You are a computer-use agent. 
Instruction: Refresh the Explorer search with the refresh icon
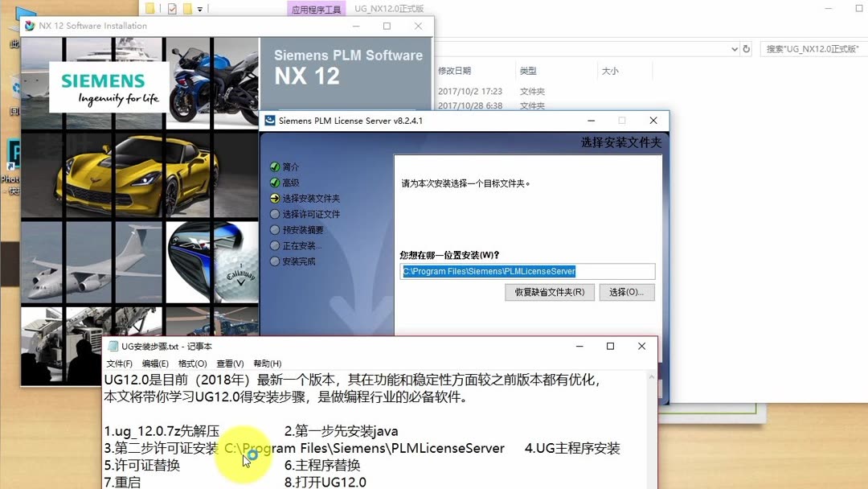click(x=747, y=48)
